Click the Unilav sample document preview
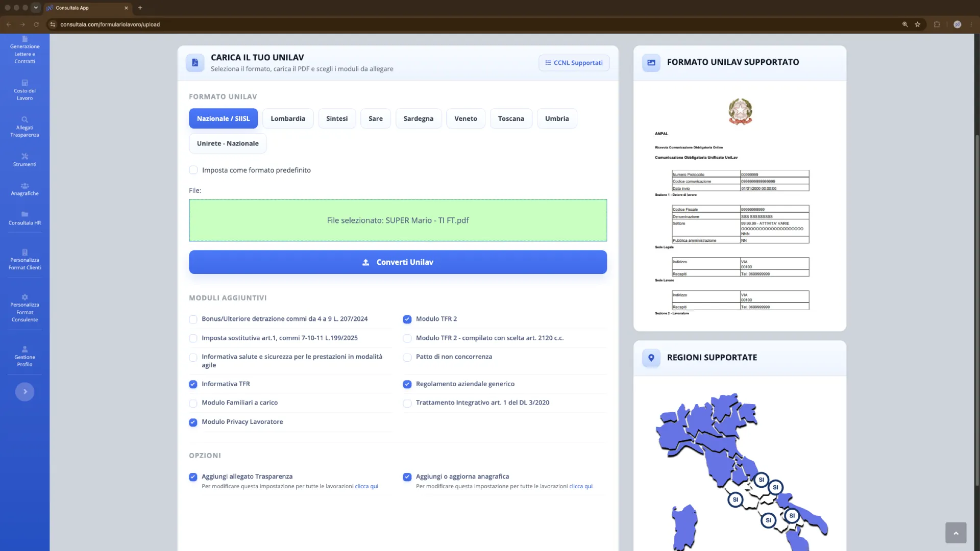The width and height of the screenshot is (980, 551). click(740, 206)
